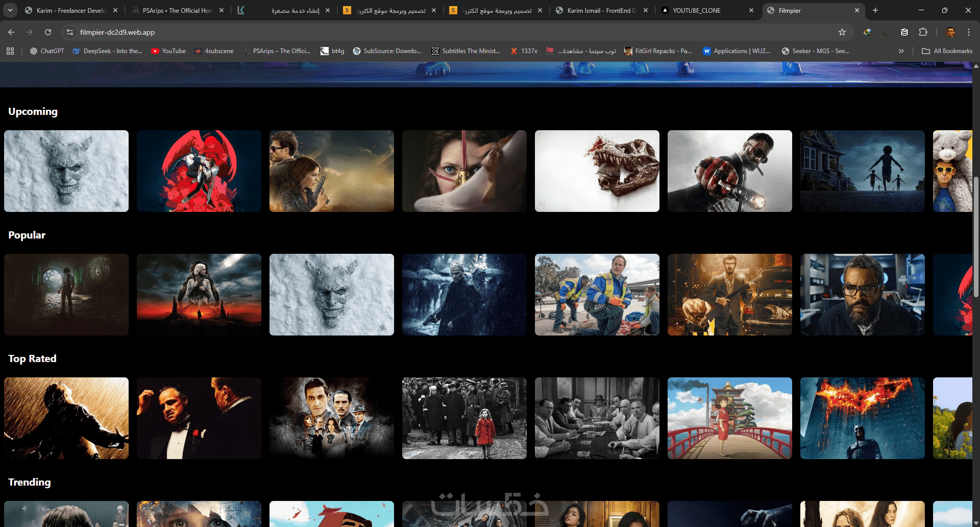
Task: Open the Chrome profile avatar
Action: click(x=950, y=32)
